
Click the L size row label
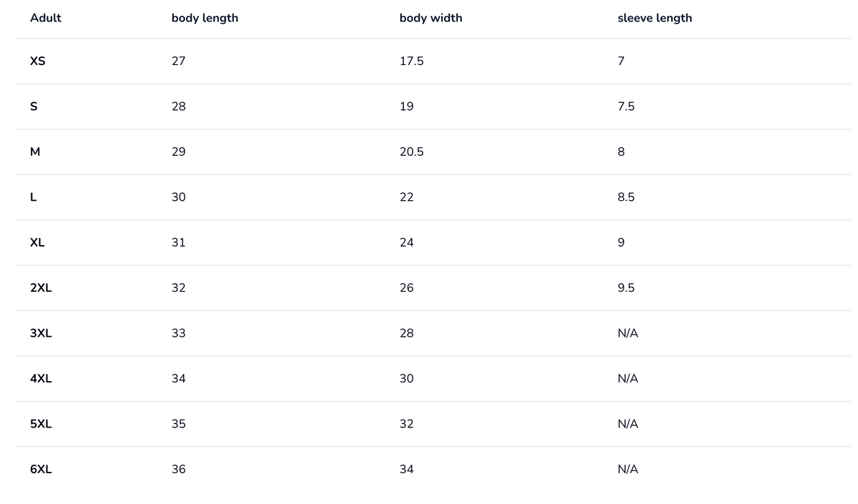tap(33, 197)
